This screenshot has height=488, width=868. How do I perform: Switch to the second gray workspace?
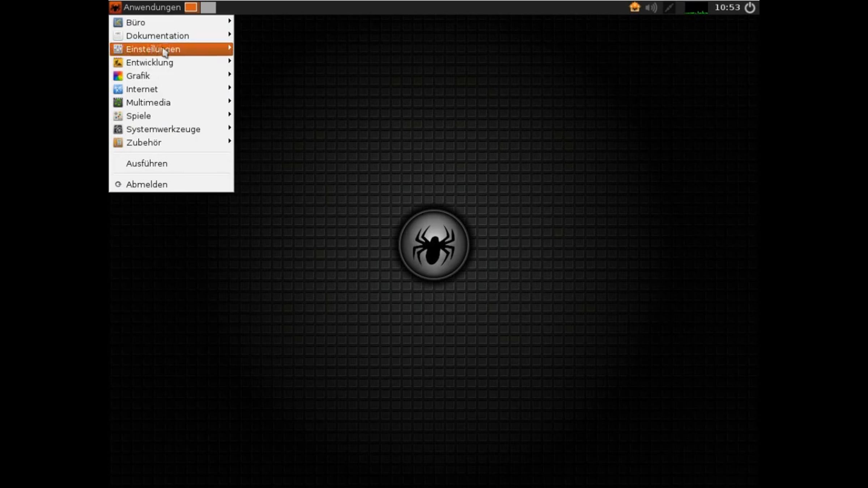pos(208,7)
